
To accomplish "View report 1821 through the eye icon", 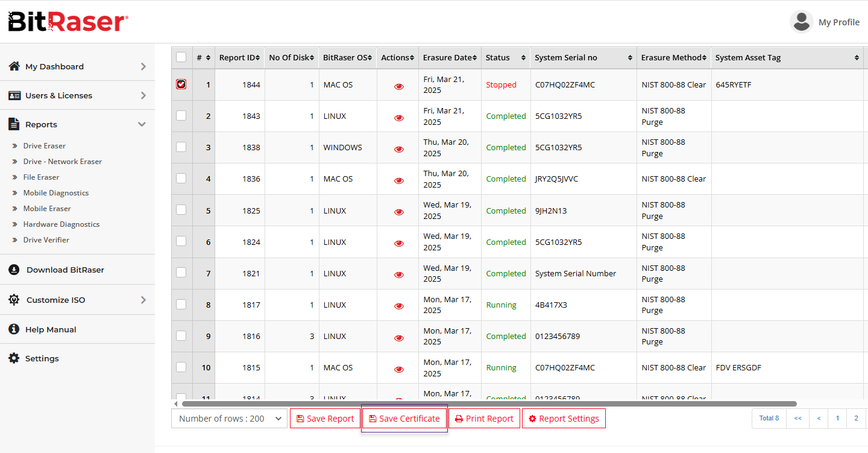I will [x=398, y=274].
